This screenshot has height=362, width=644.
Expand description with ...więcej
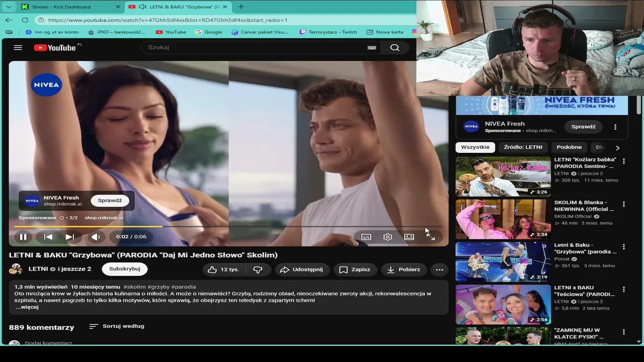pos(27,307)
